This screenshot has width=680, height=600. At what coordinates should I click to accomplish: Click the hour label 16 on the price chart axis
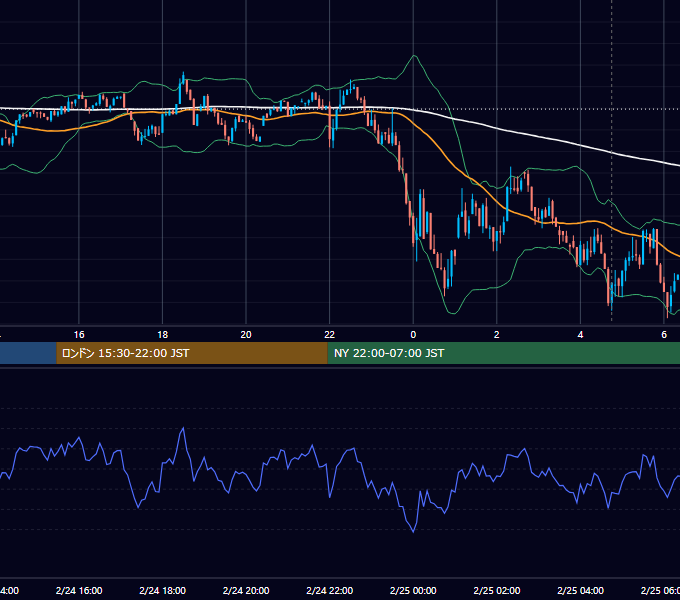79,335
